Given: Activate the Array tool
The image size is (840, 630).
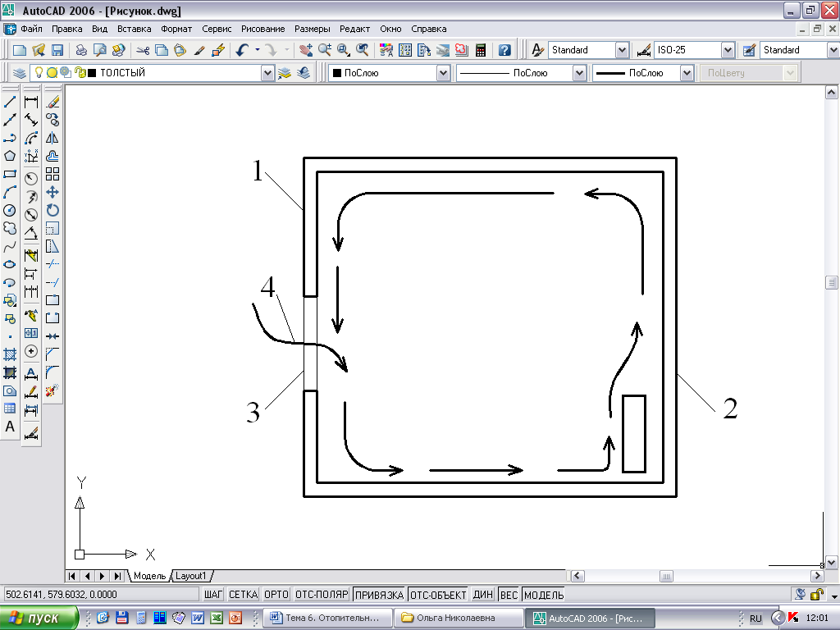Looking at the screenshot, I should (x=52, y=174).
